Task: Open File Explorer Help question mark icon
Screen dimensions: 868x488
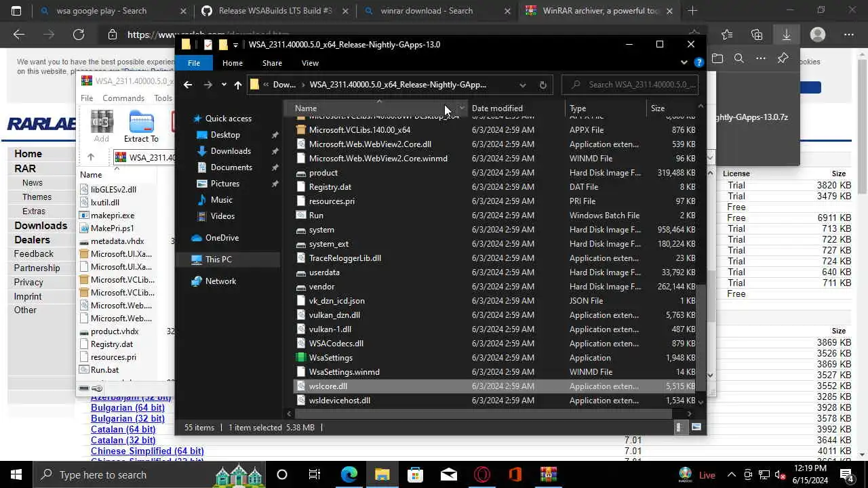Action: [x=699, y=62]
